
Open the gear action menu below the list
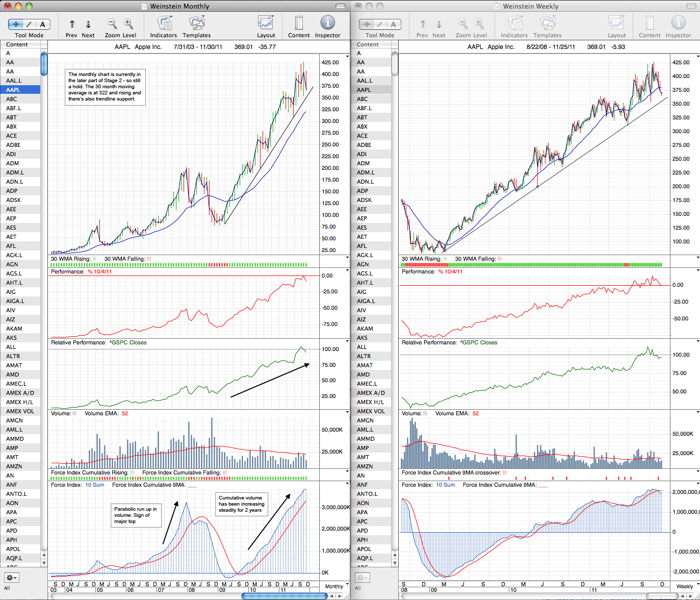11,578
